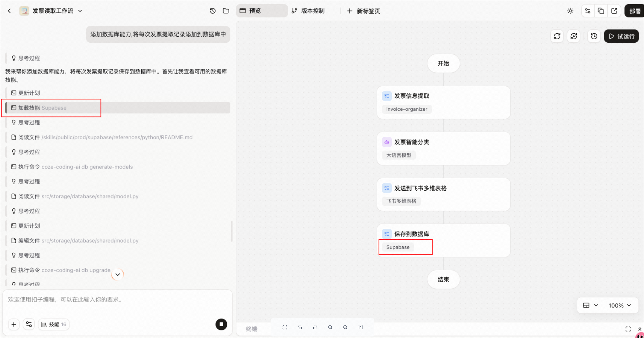
Task: Zoom in on the canvas
Action: click(330, 327)
